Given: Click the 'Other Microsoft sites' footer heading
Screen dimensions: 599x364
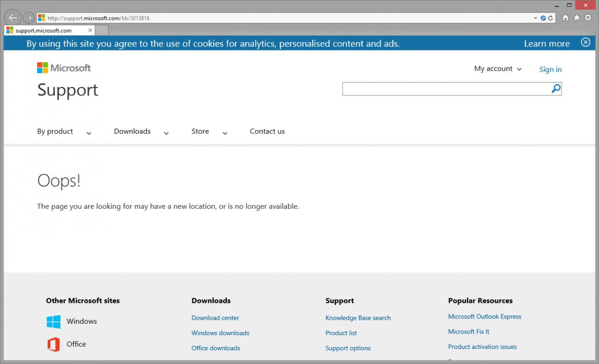Looking at the screenshot, I should click(x=83, y=301).
